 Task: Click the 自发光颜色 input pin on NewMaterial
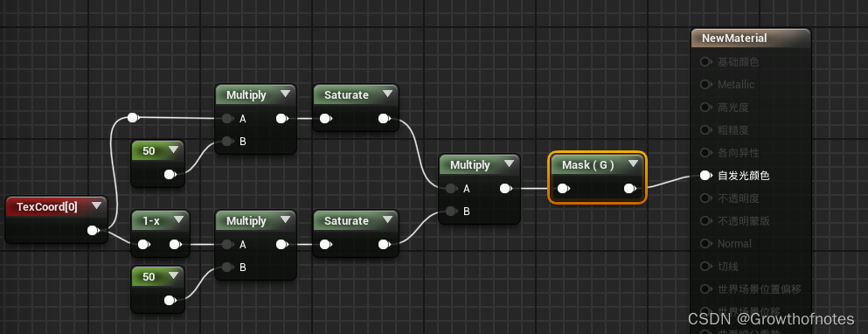pyautogui.click(x=705, y=176)
